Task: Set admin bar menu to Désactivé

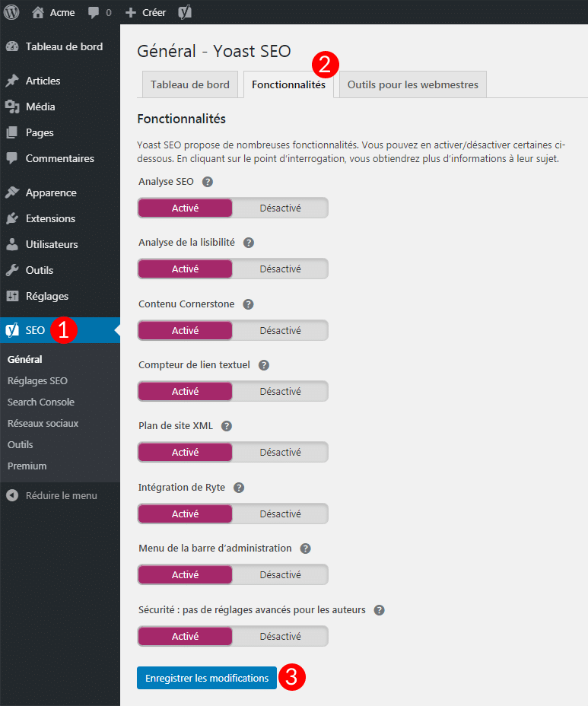Action: (x=280, y=574)
